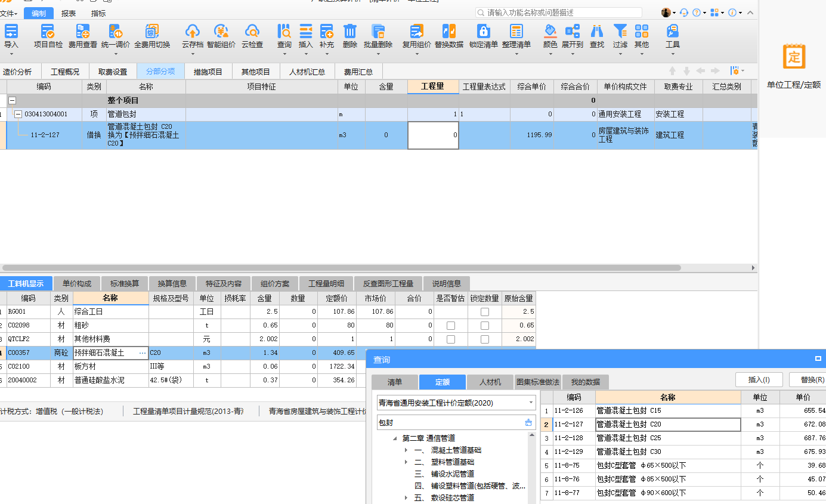The image size is (826, 504).
Task: Switch to 清单 tab in 查询 dialog
Action: [x=394, y=382]
